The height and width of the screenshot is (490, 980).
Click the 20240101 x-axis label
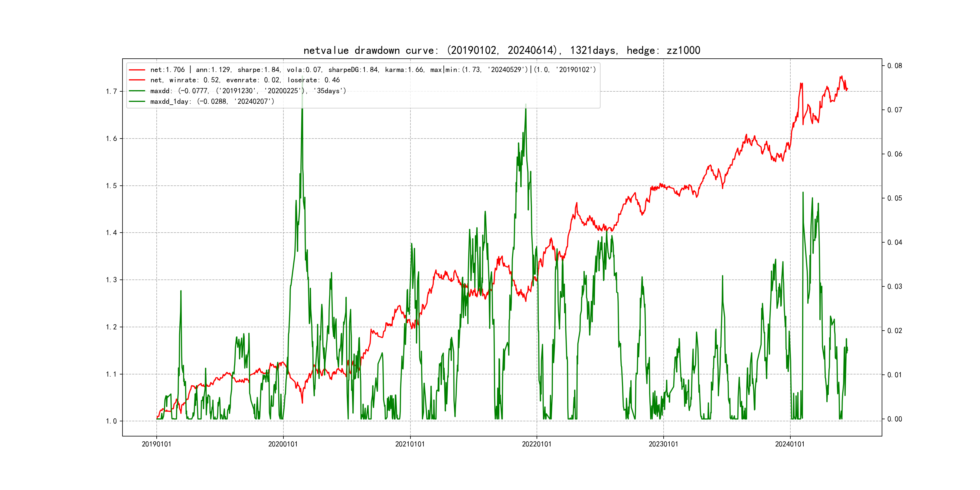(790, 444)
